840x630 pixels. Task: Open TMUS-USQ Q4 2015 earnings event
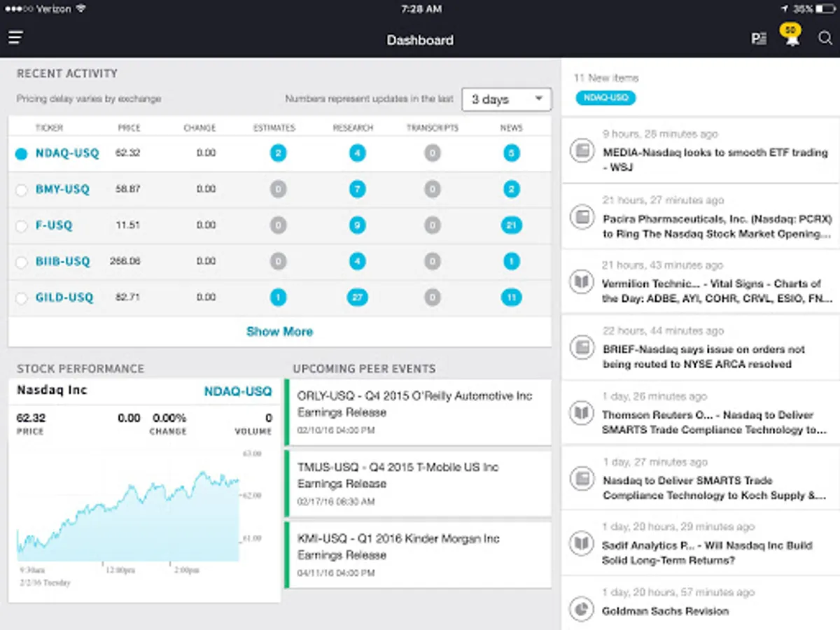419,484
